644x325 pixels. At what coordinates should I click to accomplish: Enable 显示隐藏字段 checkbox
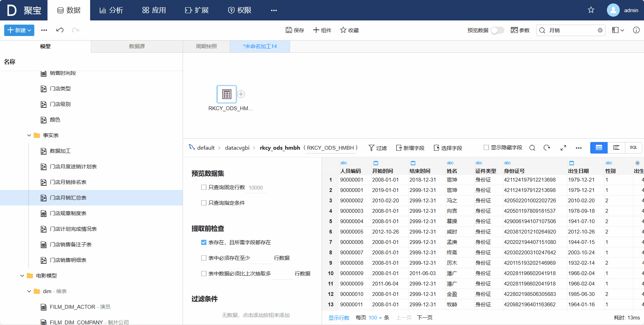tap(486, 147)
